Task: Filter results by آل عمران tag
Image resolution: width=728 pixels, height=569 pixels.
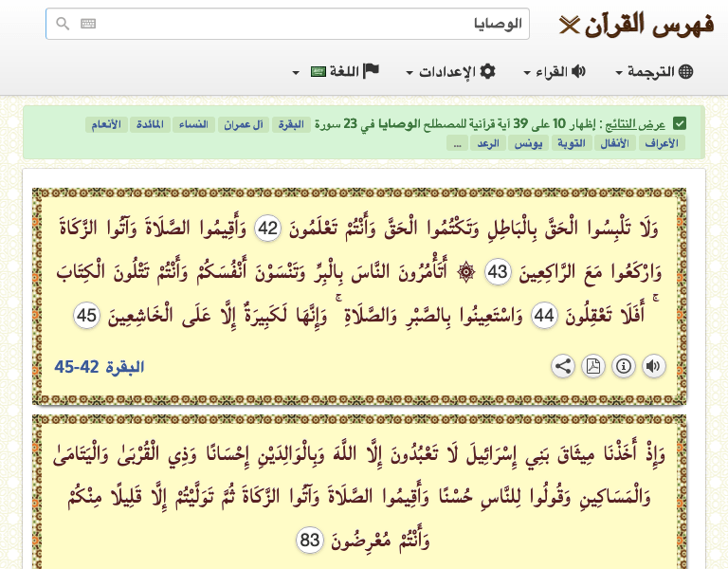Action: [x=244, y=124]
